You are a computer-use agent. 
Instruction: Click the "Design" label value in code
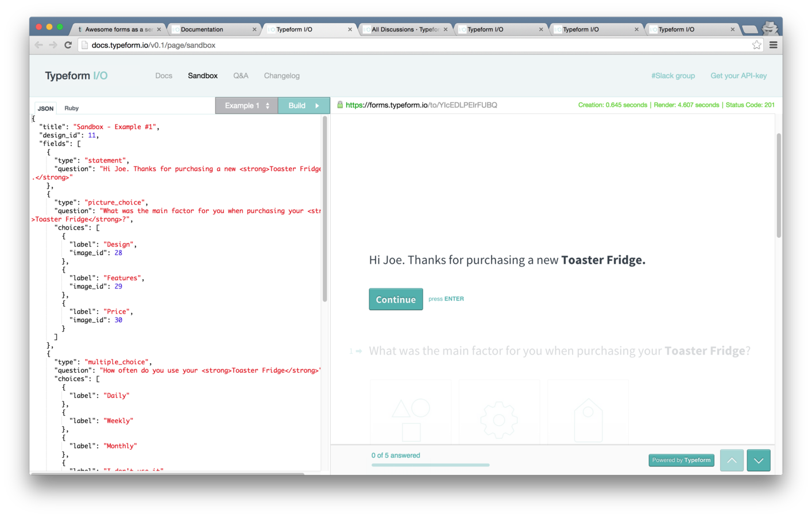[x=119, y=244]
